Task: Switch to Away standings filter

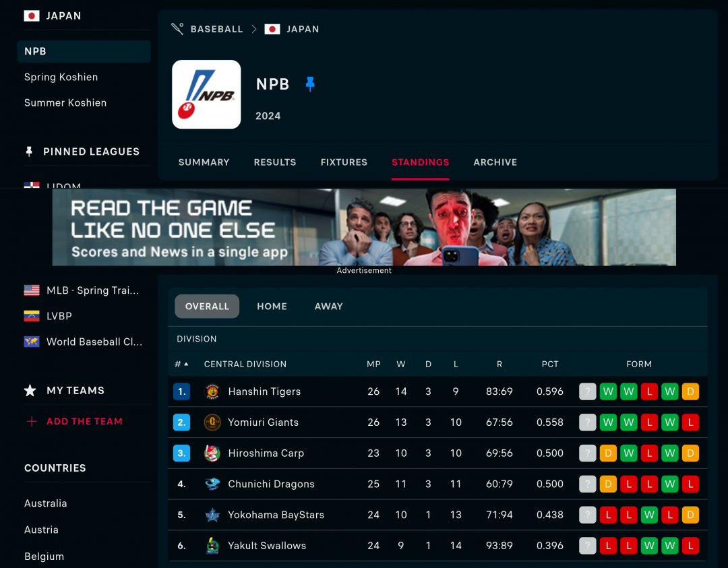Action: pyautogui.click(x=329, y=307)
